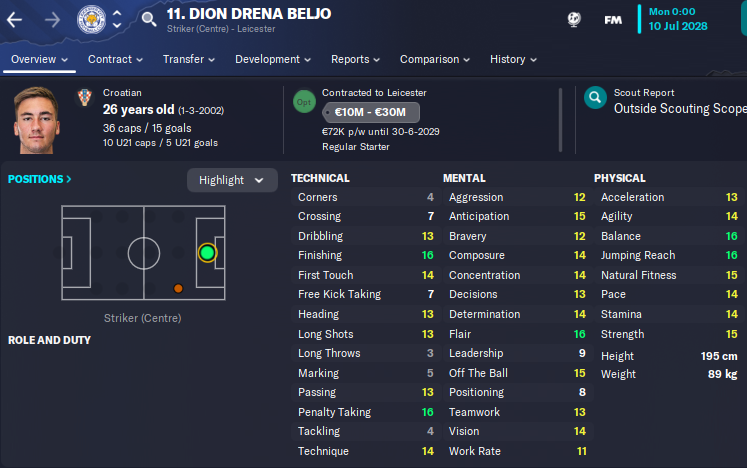
Task: Open the FM menu logo
Action: [x=613, y=20]
